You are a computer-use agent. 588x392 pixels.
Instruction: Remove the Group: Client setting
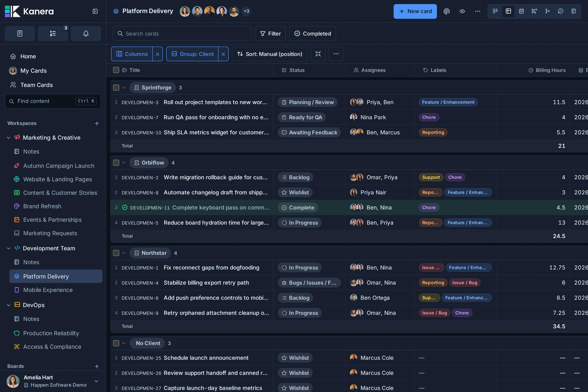(223, 54)
